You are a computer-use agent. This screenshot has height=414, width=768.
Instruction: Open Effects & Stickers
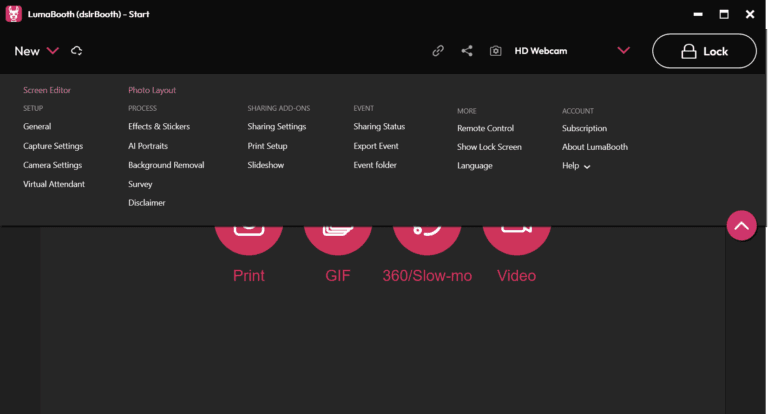pos(159,126)
